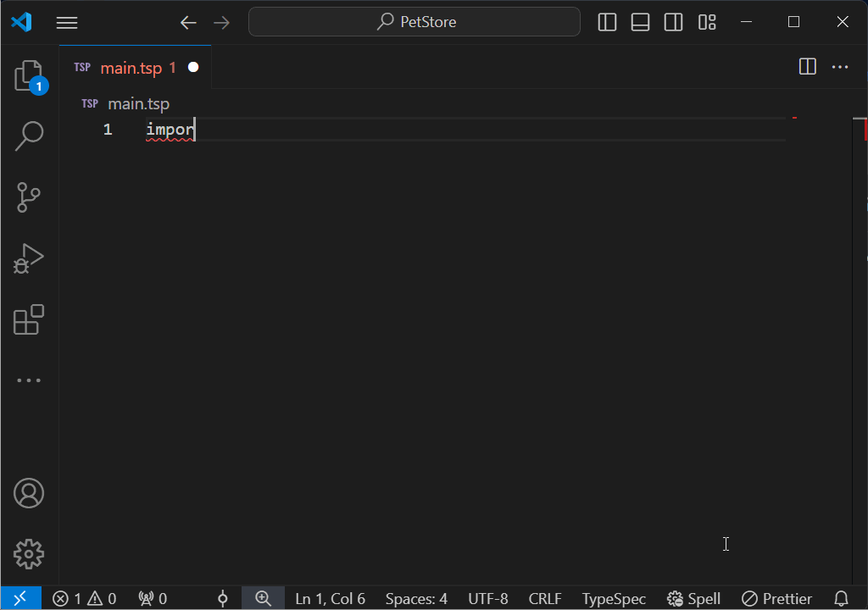
Task: Open the Customize Layout dropdown
Action: coord(707,22)
